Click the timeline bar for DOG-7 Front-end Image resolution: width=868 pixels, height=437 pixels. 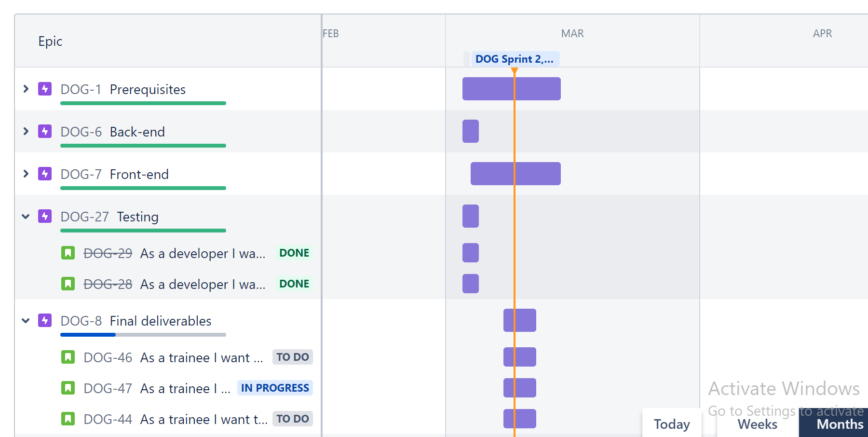pos(515,174)
